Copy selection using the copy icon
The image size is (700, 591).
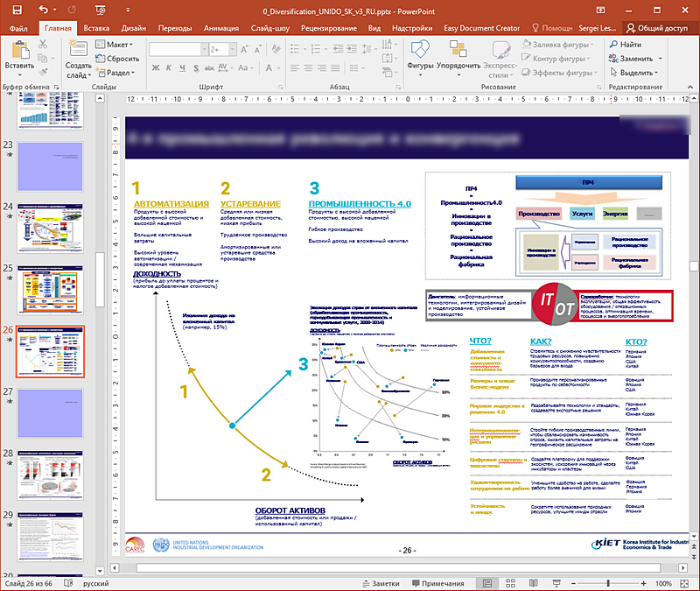(x=43, y=58)
